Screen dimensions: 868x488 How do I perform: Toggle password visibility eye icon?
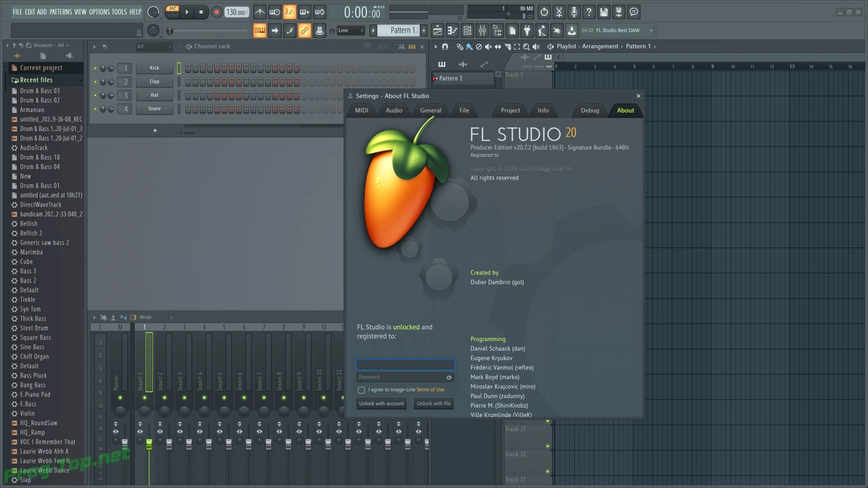(449, 377)
